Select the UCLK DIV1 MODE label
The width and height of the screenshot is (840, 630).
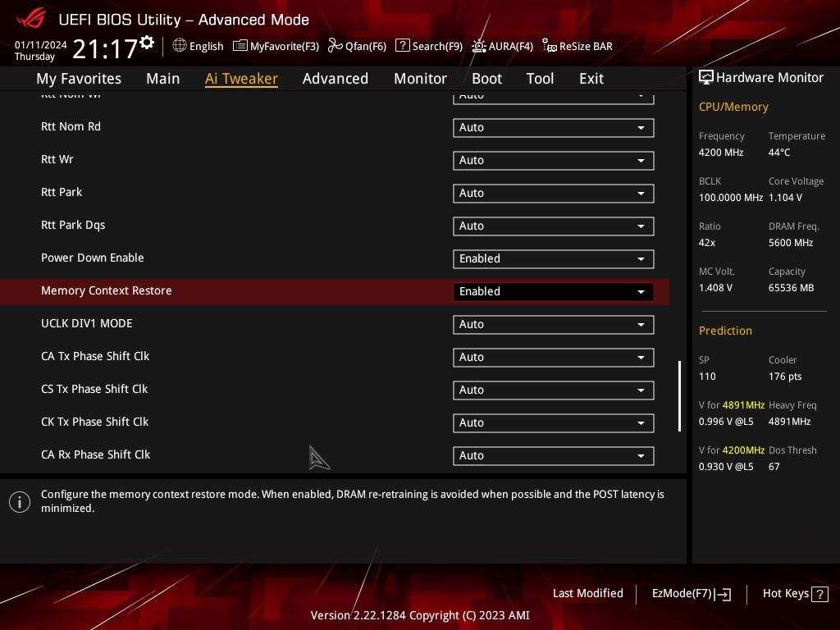point(86,323)
